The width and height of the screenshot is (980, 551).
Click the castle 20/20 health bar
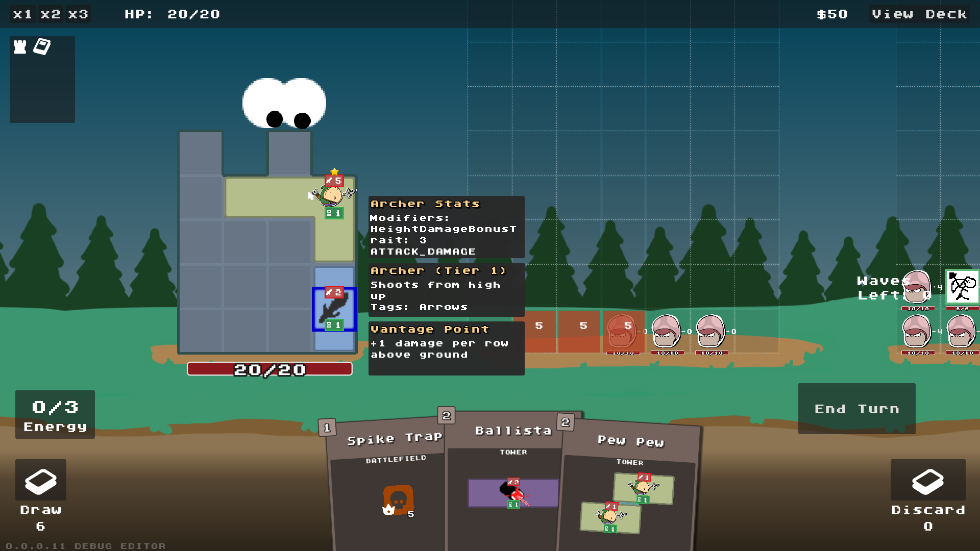[269, 369]
